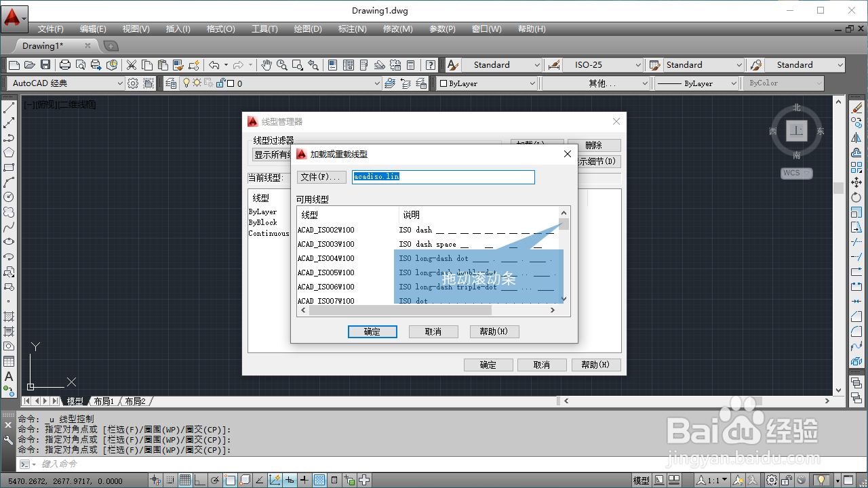Select the Erase tool in modify toolbar

point(857,108)
